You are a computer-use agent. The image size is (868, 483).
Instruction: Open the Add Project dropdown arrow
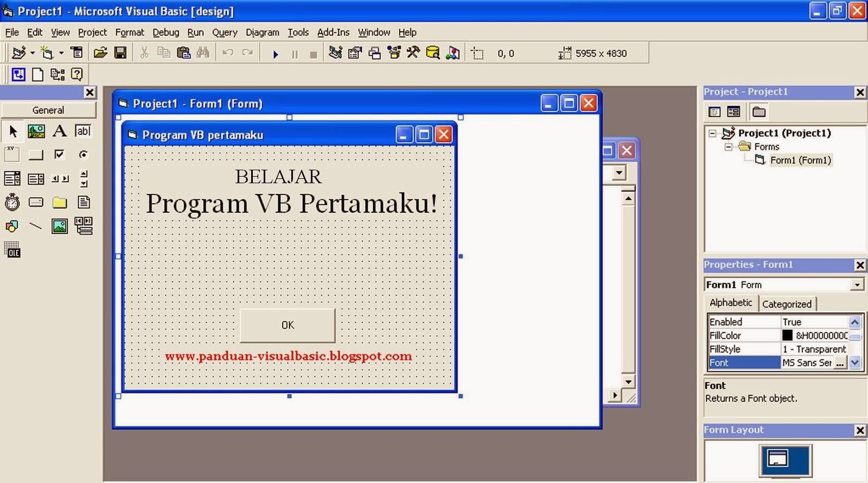pyautogui.click(x=33, y=53)
